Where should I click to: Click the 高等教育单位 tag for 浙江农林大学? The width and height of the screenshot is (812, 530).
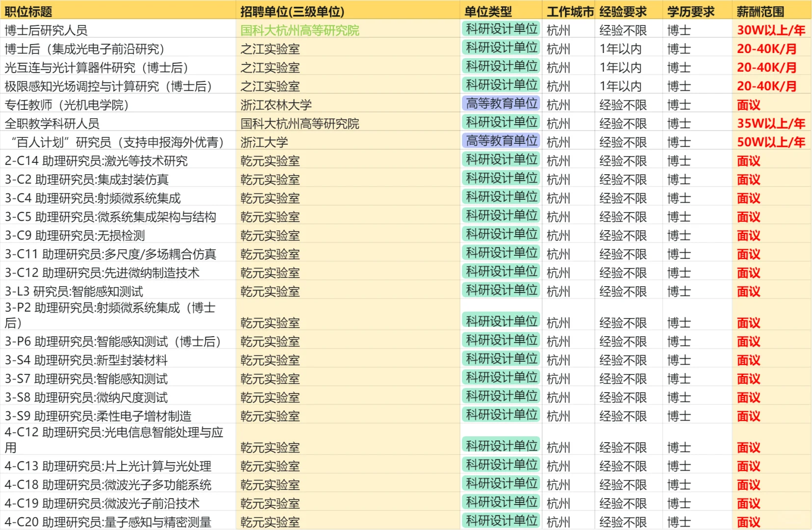tap(502, 104)
